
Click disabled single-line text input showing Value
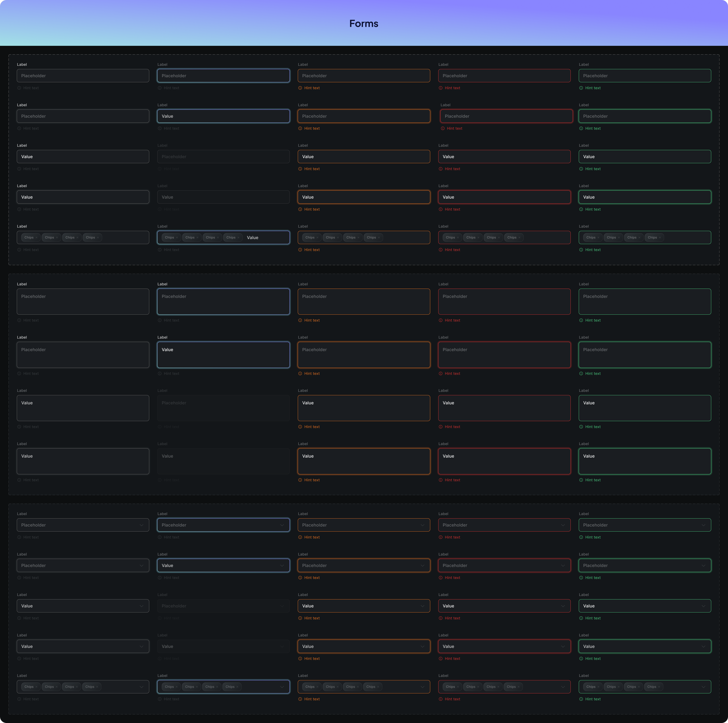tap(223, 197)
